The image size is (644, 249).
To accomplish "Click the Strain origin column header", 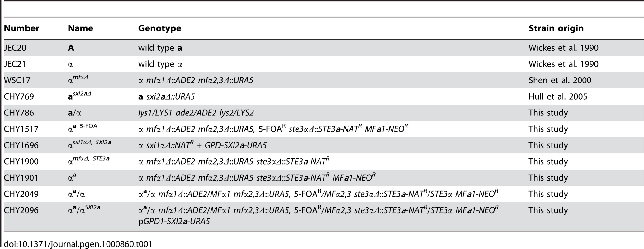I will [x=556, y=29].
